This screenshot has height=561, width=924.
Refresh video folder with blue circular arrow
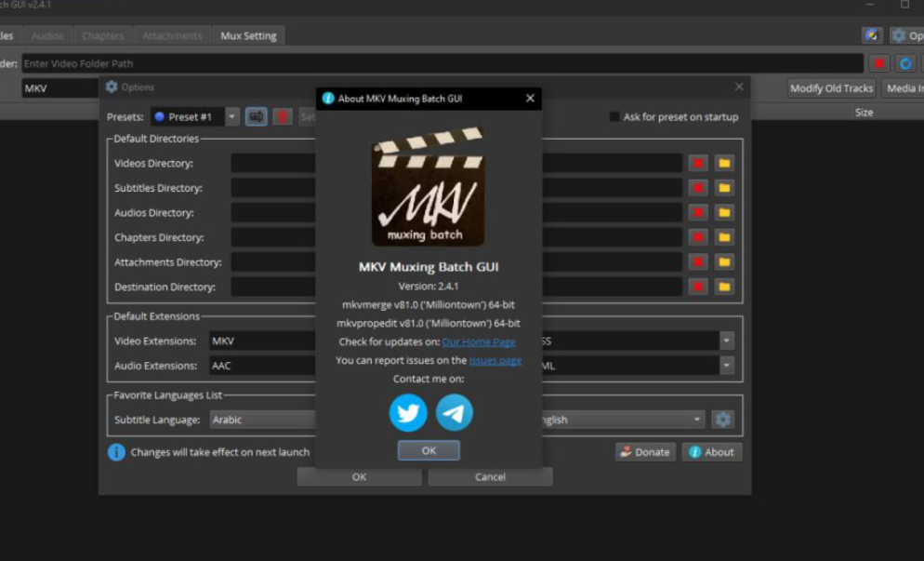[x=905, y=63]
